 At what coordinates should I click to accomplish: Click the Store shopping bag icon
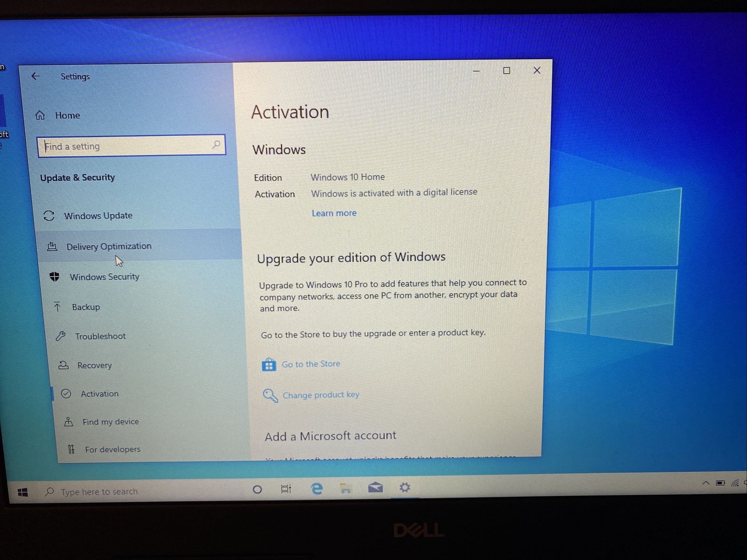pos(269,364)
